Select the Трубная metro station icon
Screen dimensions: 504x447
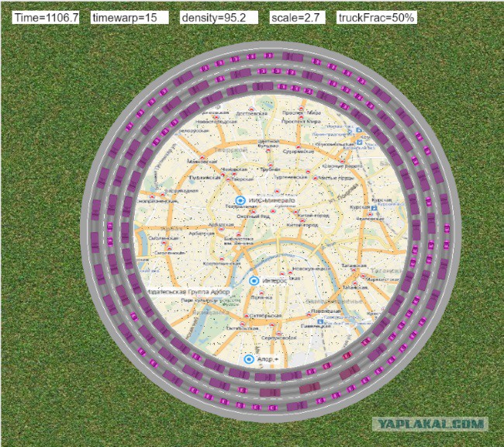click(271, 165)
